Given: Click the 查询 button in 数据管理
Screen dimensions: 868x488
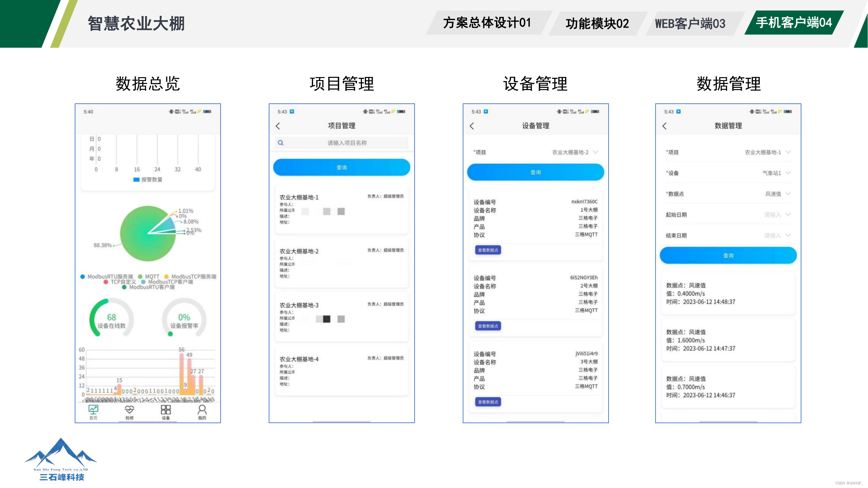Looking at the screenshot, I should pyautogui.click(x=728, y=255).
